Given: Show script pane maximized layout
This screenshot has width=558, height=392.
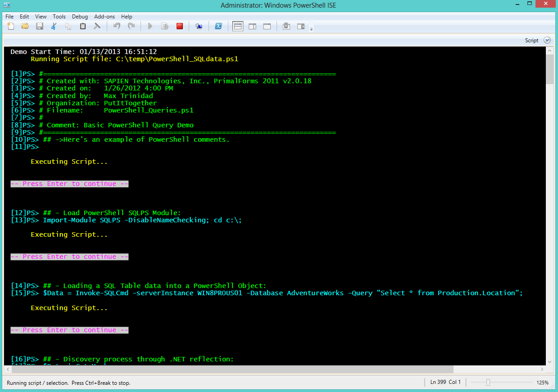Looking at the screenshot, I should 267,26.
